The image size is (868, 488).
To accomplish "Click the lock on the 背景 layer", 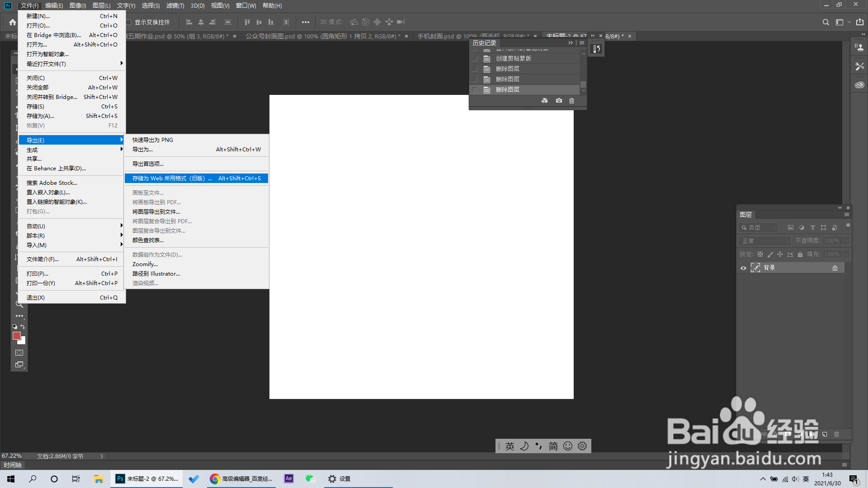I will coord(835,268).
